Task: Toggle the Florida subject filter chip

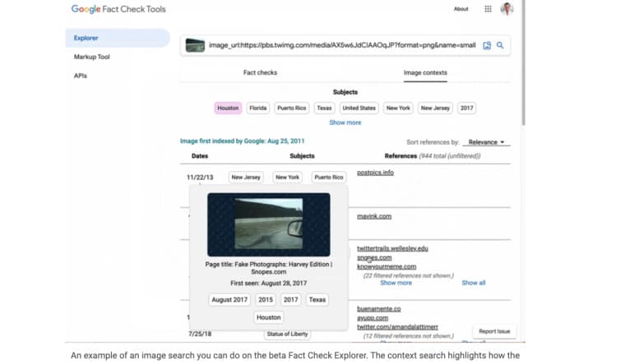Action: click(258, 108)
